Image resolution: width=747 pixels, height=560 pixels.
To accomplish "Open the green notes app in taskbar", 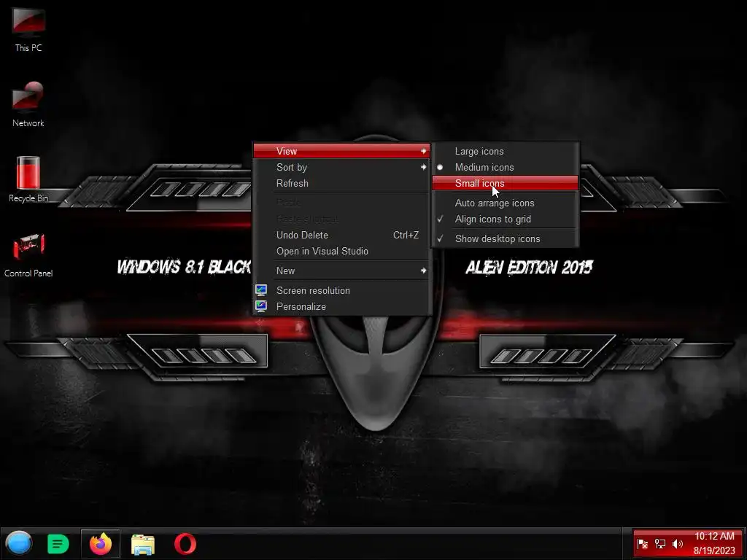I will tap(58, 544).
